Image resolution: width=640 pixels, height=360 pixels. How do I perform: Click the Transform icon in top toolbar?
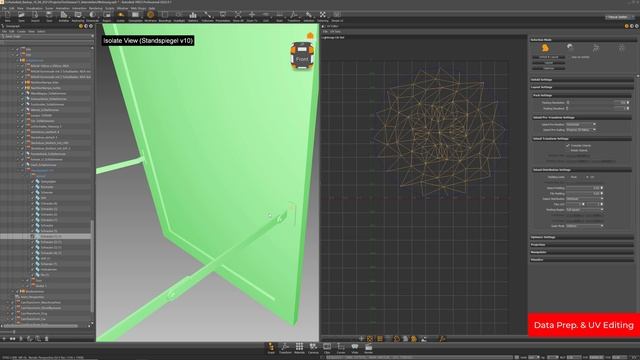coord(293,16)
